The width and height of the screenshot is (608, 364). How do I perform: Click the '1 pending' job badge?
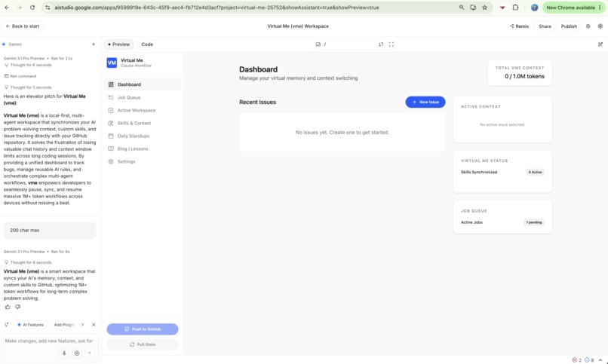coord(534,222)
